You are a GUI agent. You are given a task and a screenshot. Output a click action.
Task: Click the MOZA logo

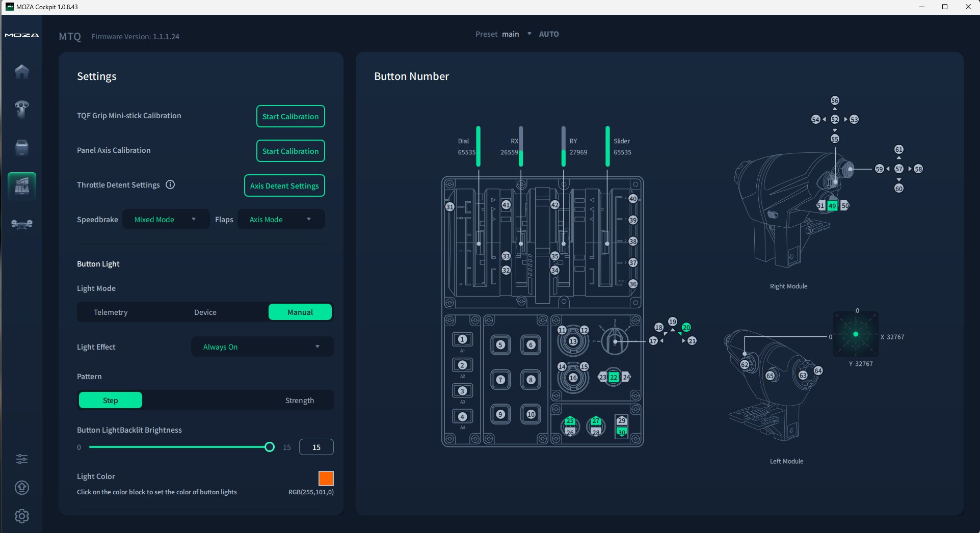point(21,35)
